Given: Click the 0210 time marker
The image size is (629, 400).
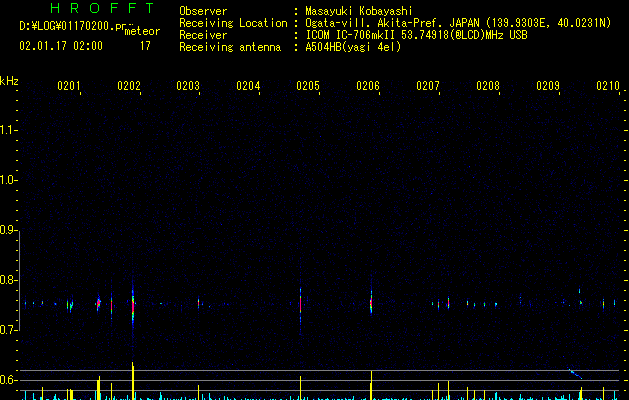Looking at the screenshot, I should coord(608,85).
